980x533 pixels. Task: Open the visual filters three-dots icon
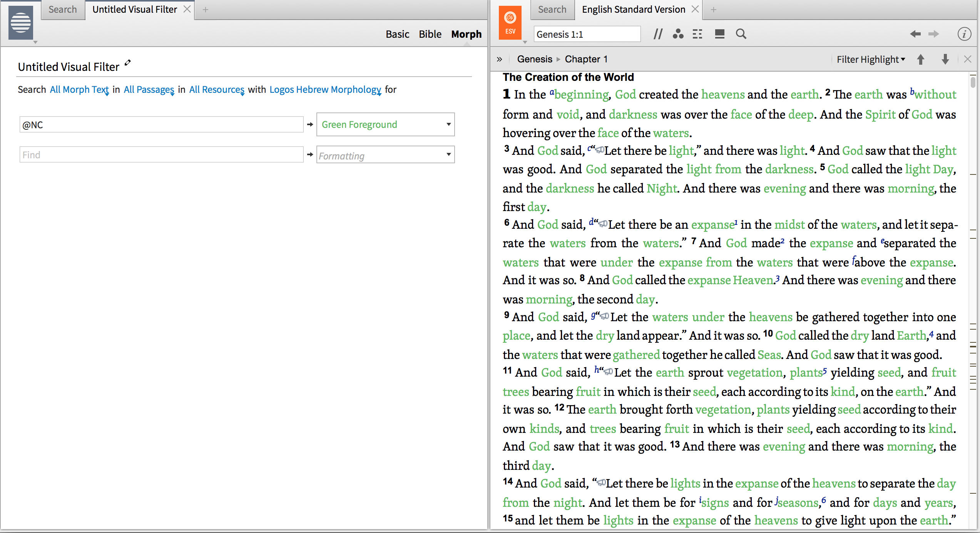(678, 34)
